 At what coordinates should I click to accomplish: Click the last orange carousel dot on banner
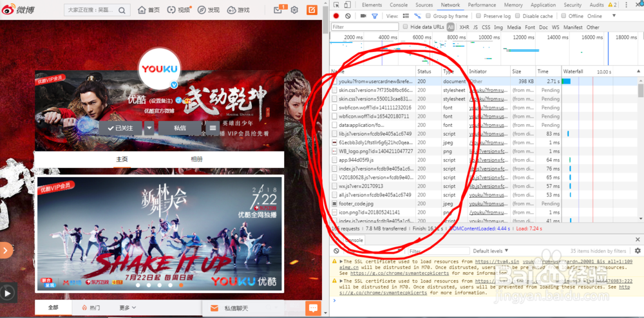pyautogui.click(x=181, y=285)
